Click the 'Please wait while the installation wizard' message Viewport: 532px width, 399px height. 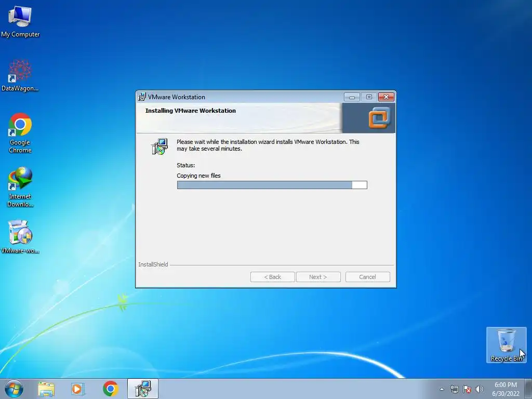[268, 145]
